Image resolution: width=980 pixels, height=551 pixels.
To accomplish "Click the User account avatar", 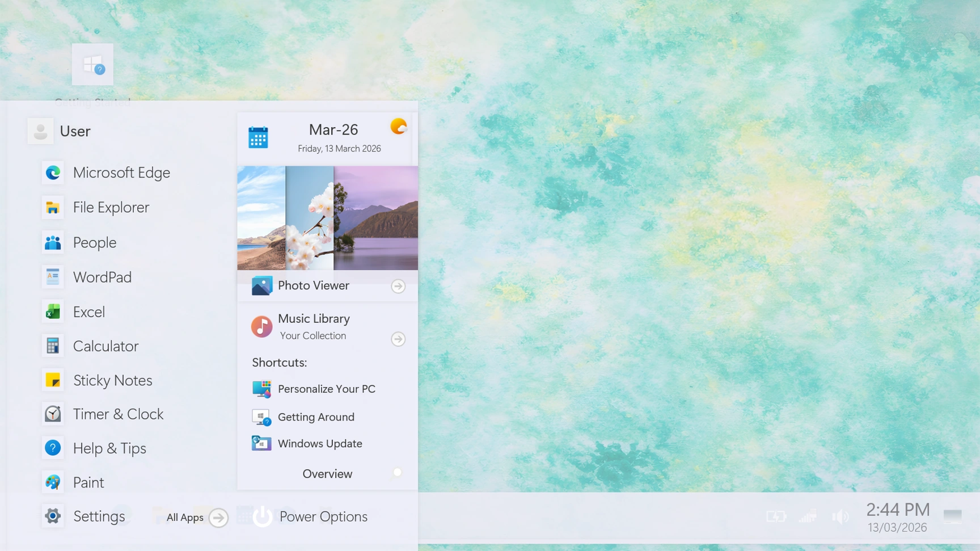I will pyautogui.click(x=40, y=131).
